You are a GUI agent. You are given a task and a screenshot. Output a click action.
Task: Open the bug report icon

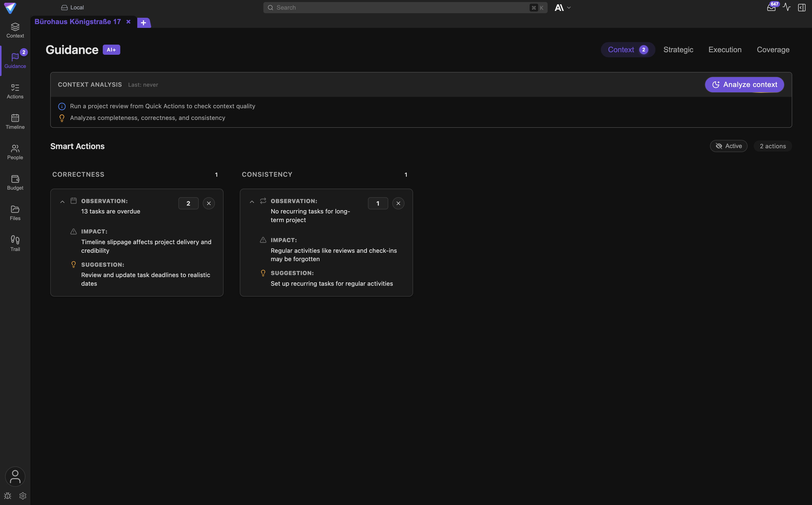point(8,496)
